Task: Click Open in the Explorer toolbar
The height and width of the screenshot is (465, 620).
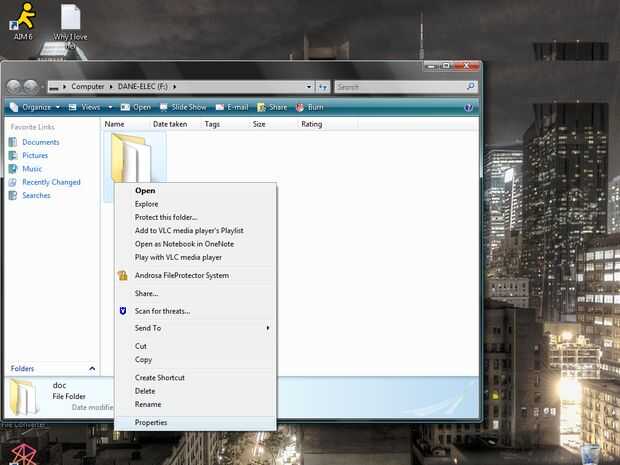Action: pyautogui.click(x=136, y=107)
